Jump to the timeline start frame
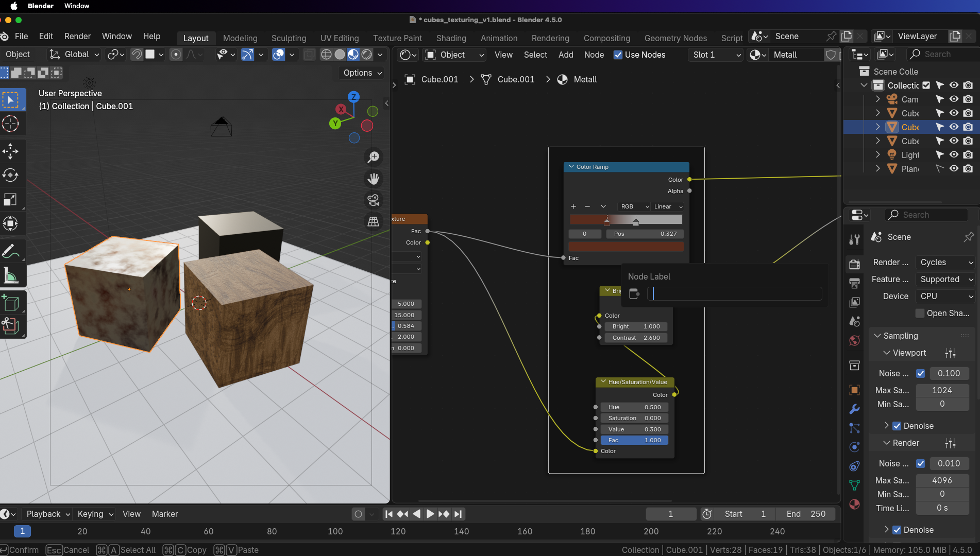Screen dimensions: 980x556 [x=389, y=514]
